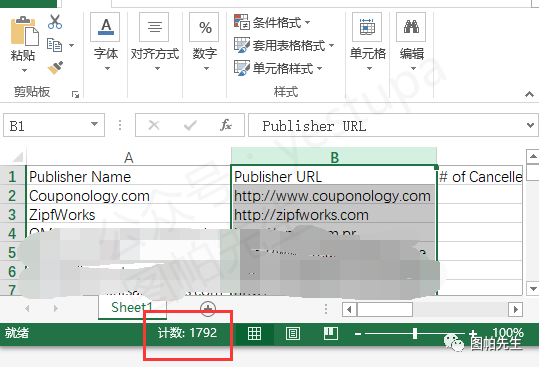
Task: Expand the 条件格式 dropdown
Action: (x=272, y=22)
